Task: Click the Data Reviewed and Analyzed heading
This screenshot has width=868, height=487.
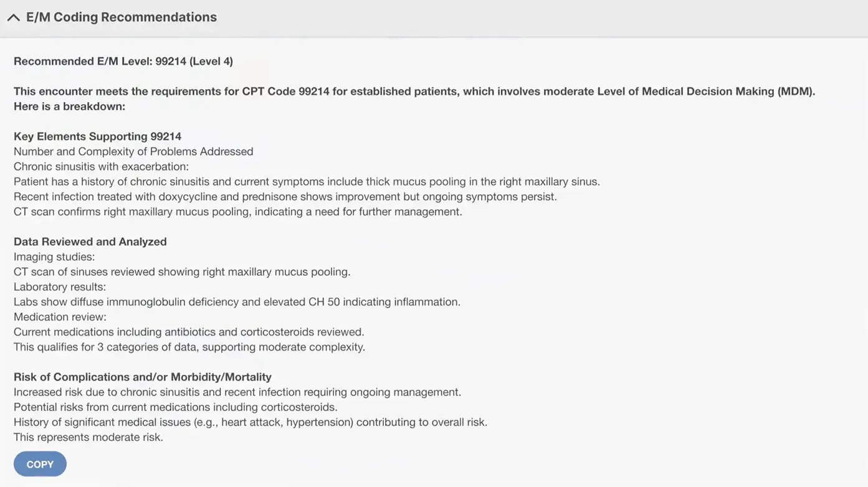Action: point(90,242)
